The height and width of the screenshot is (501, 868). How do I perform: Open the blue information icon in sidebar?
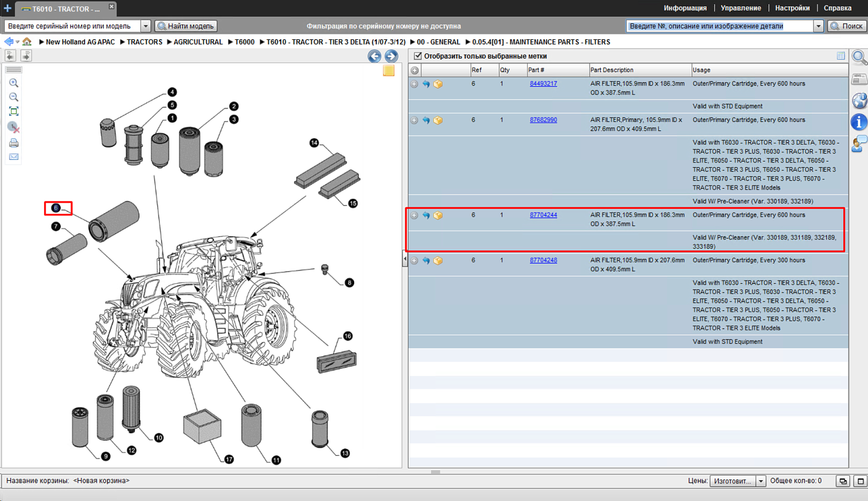tap(859, 122)
